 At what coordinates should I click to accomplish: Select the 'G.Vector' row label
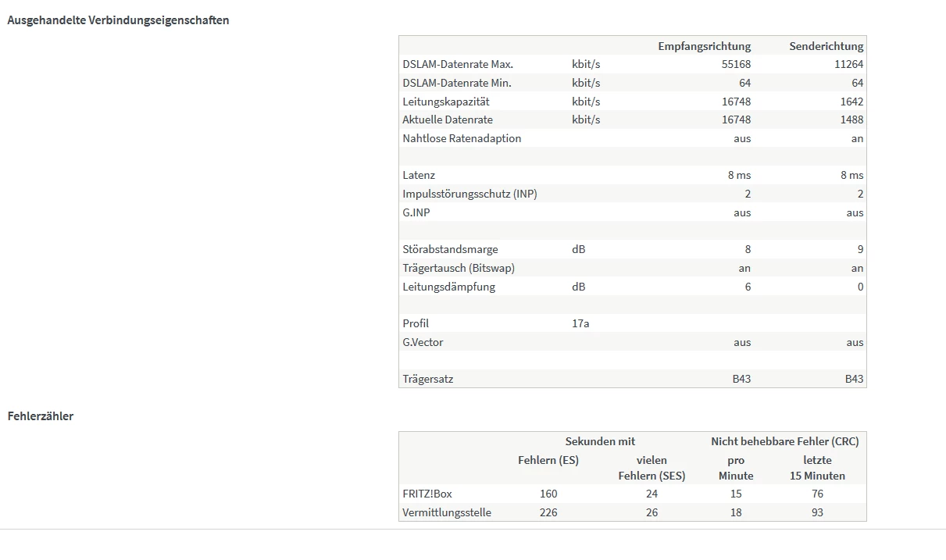point(423,342)
